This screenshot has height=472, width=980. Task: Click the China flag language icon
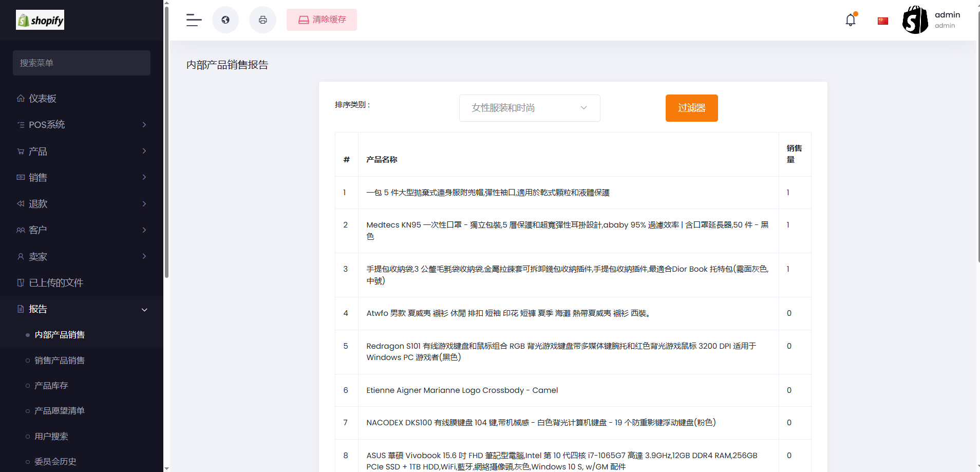(883, 21)
